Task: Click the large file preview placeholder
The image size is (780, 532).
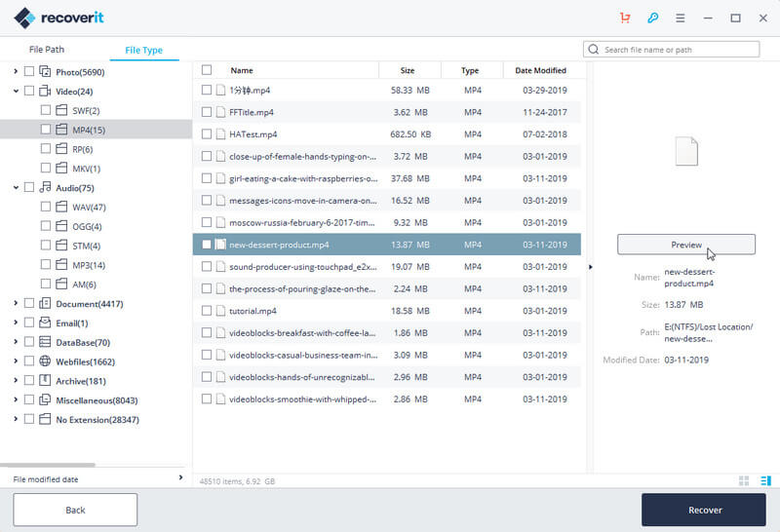Action: (x=686, y=151)
